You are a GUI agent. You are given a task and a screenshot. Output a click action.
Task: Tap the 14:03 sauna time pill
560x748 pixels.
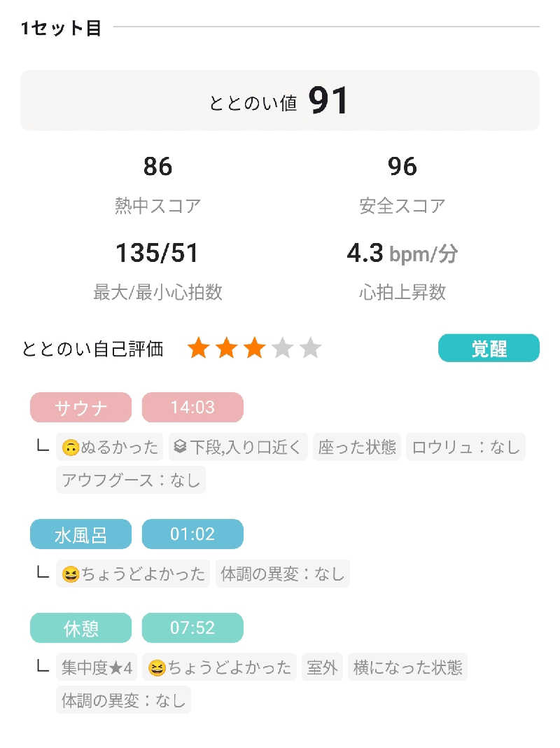[x=192, y=408]
